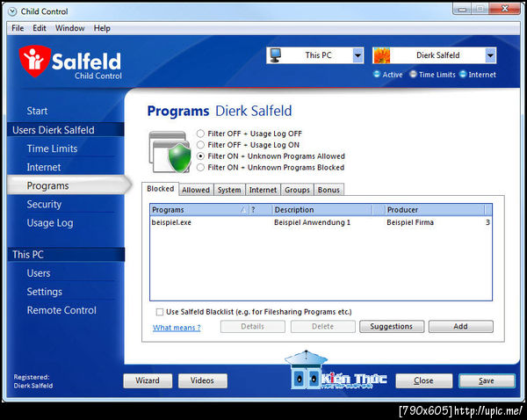Switch to the Groups tab
This screenshot has height=420, width=527.
tap(297, 190)
